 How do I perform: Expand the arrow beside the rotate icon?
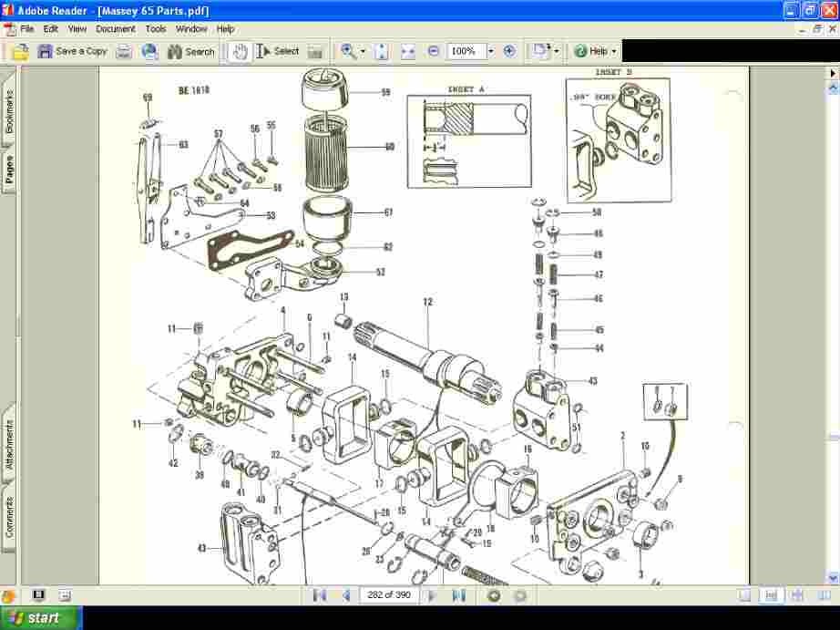557,52
